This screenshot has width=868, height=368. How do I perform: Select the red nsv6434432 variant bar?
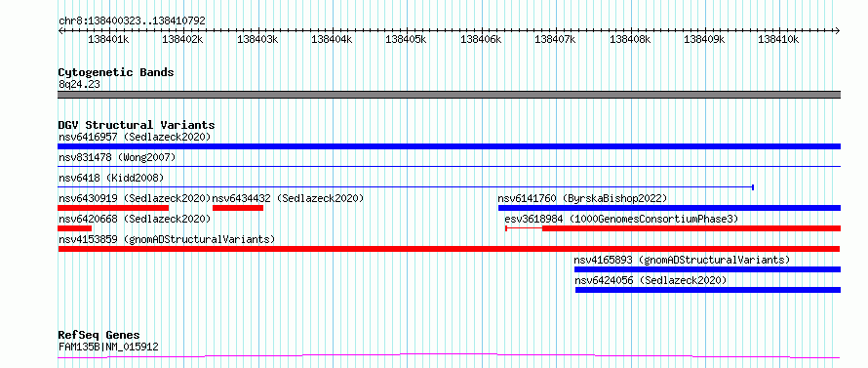238,208
